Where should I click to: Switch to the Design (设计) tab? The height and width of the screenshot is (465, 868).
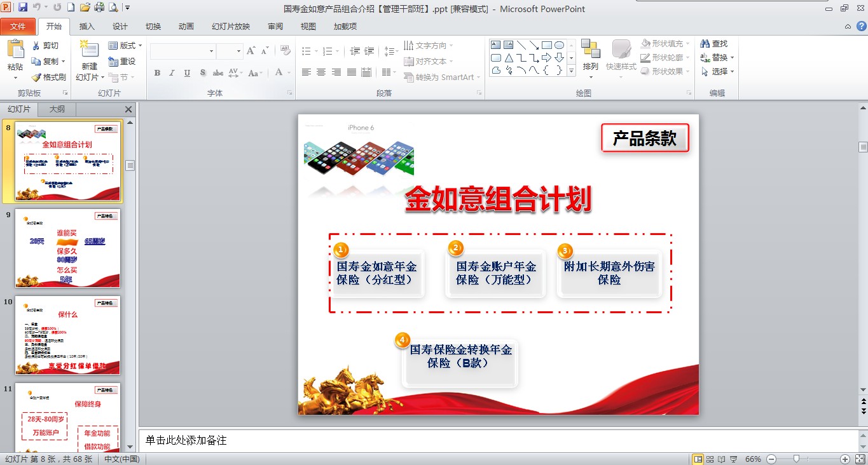[120, 27]
